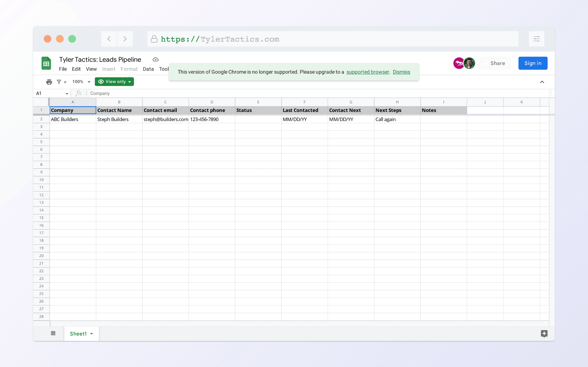Click the browser settings sliders icon
Image resolution: width=588 pixels, height=367 pixels.
[x=536, y=39]
